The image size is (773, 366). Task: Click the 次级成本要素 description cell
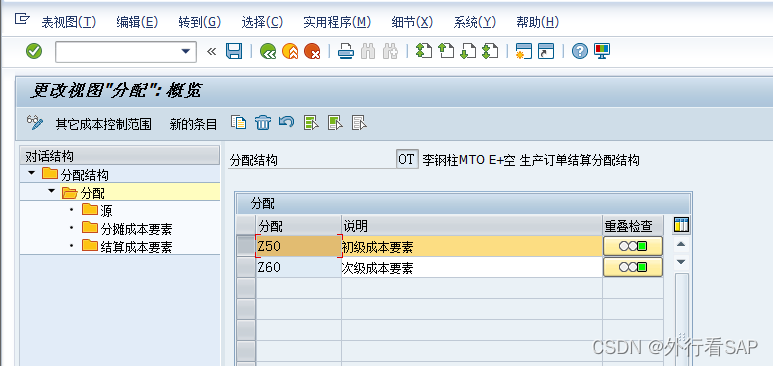click(x=472, y=268)
